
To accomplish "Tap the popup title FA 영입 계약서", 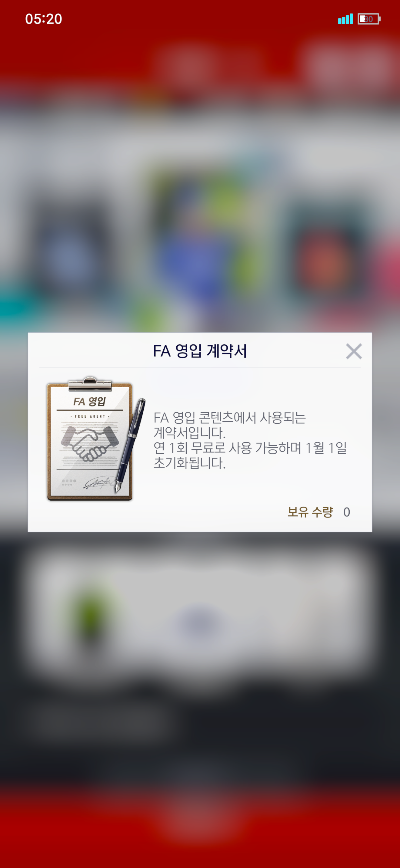I will tap(200, 351).
